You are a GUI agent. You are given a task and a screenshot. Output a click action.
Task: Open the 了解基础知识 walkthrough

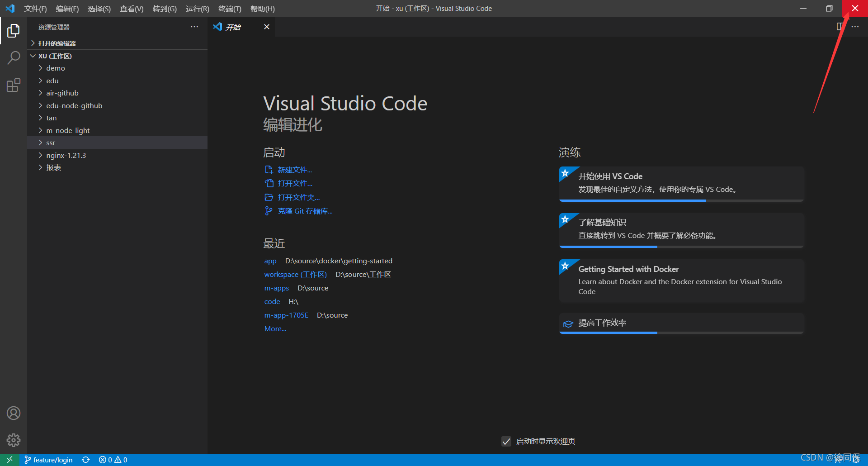click(x=681, y=230)
